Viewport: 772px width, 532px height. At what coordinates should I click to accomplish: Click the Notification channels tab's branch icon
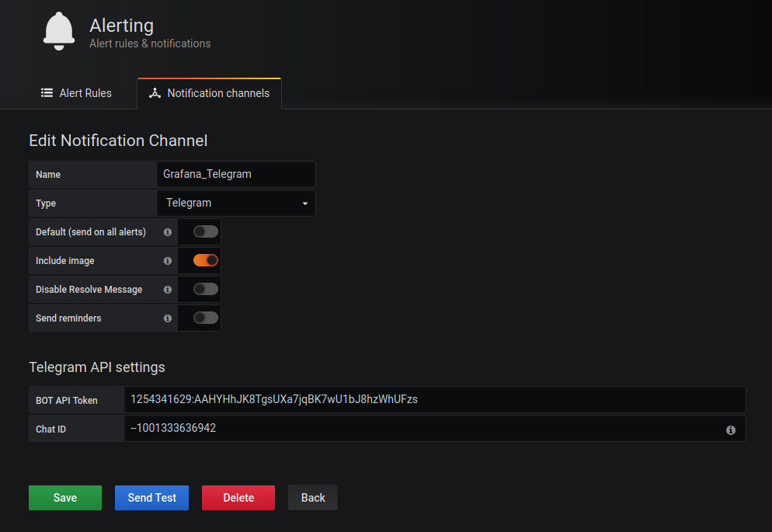pyautogui.click(x=155, y=93)
